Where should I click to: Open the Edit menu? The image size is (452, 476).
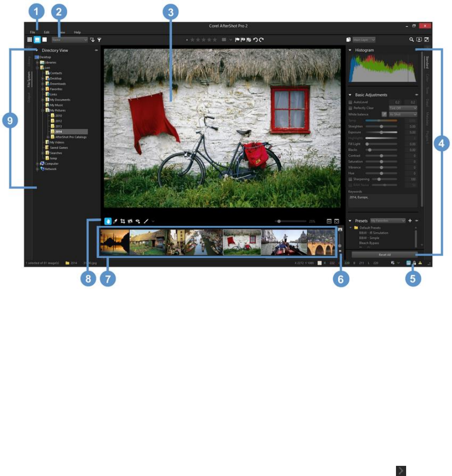[x=46, y=32]
